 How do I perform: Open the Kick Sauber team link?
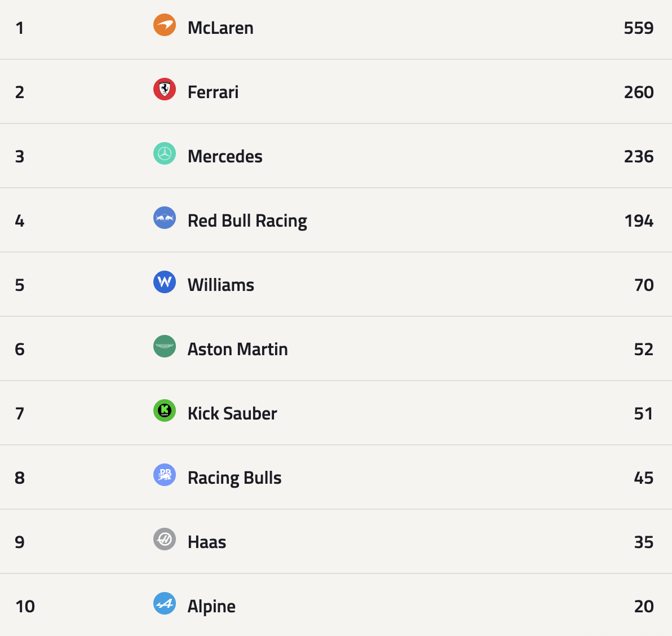point(232,413)
